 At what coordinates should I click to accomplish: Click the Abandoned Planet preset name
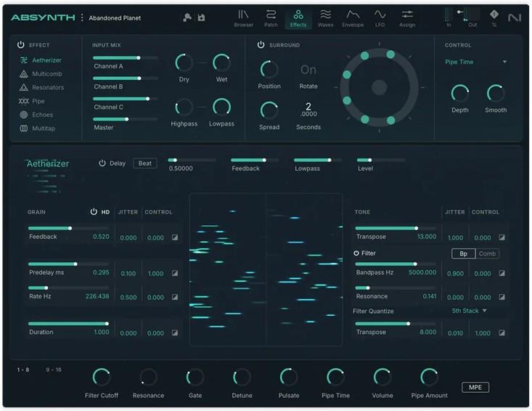pos(115,18)
